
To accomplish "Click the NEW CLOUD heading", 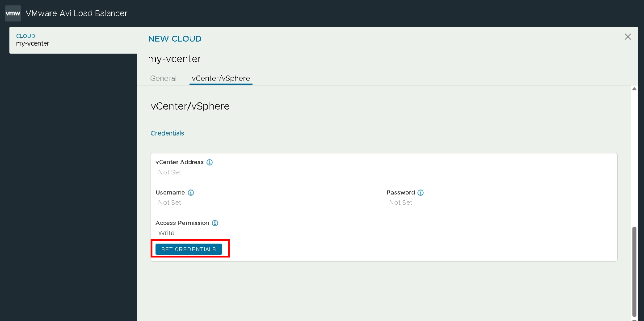I will point(175,39).
